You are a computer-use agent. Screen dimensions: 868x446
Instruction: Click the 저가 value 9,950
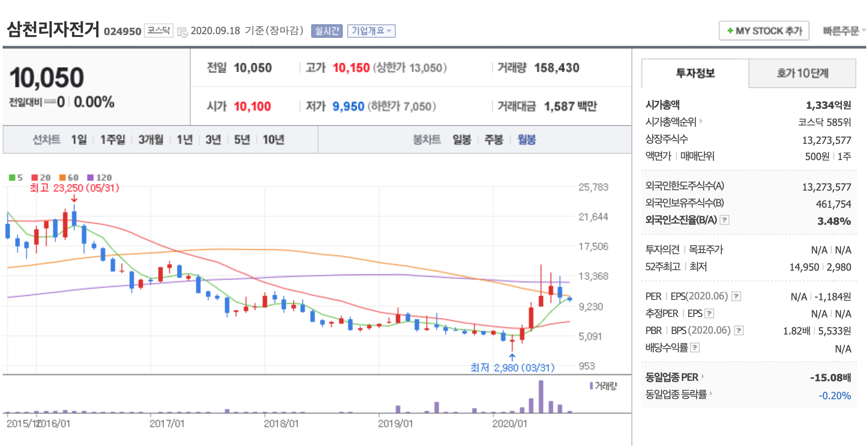point(349,107)
